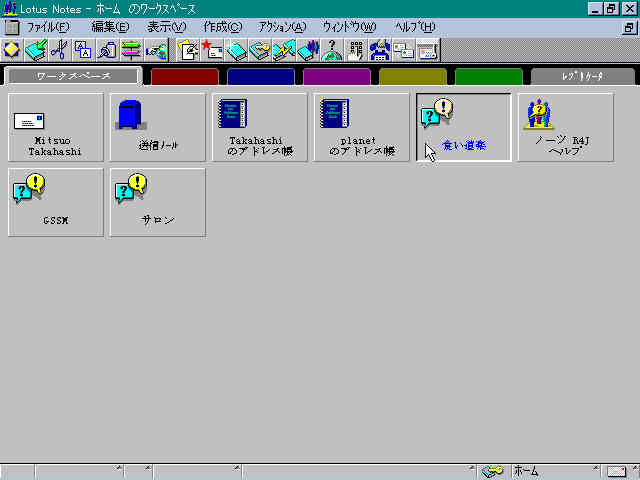
Task: Select the GSSM discussion database
Action: tap(56, 202)
